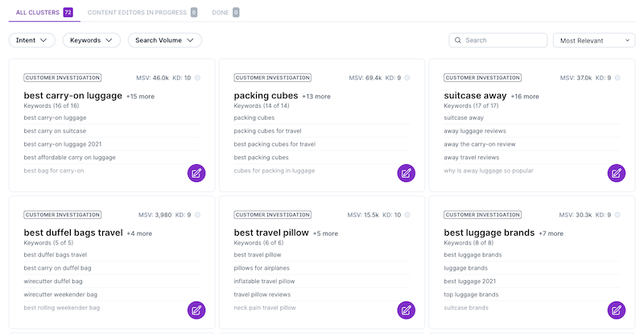644x334 pixels.
Task: Show +16 more keywords for suitcase away
Action: (x=525, y=97)
